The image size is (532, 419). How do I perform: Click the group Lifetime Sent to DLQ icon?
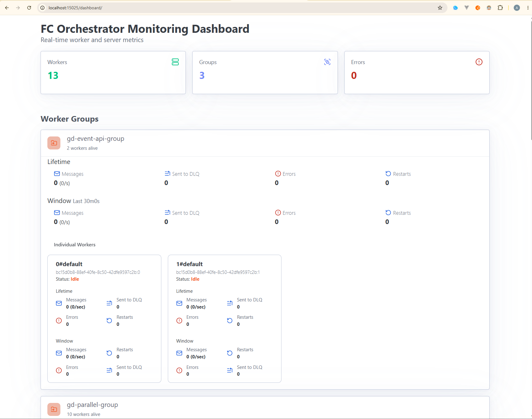[168, 174]
